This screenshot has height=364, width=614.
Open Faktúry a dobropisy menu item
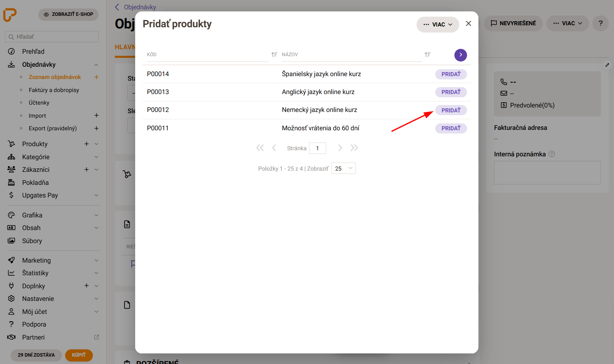click(x=54, y=90)
